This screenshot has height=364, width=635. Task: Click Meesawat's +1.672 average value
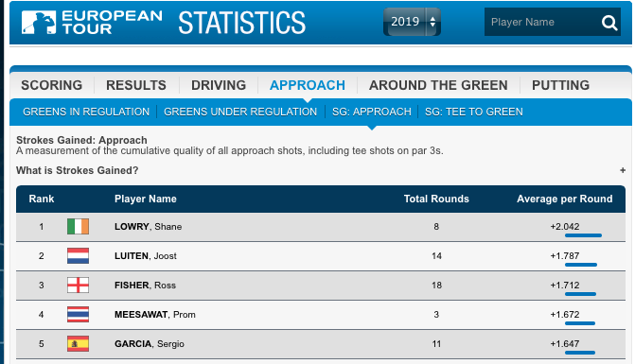[565, 314]
